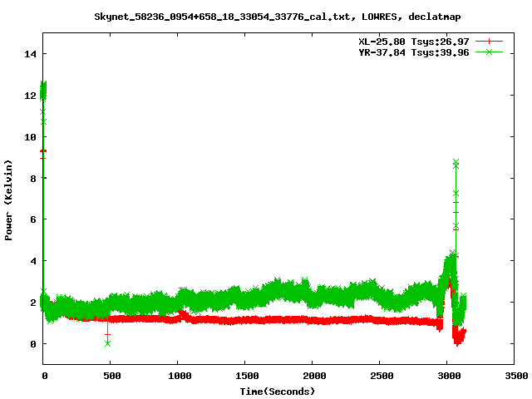
Task: Click the topmost green spike point near 3000 seconds
Action: [x=456, y=162]
